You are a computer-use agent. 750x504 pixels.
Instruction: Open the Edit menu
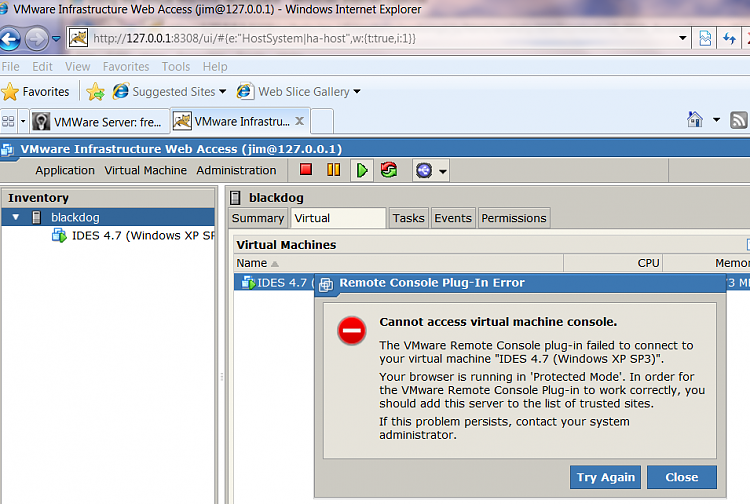[x=42, y=66]
